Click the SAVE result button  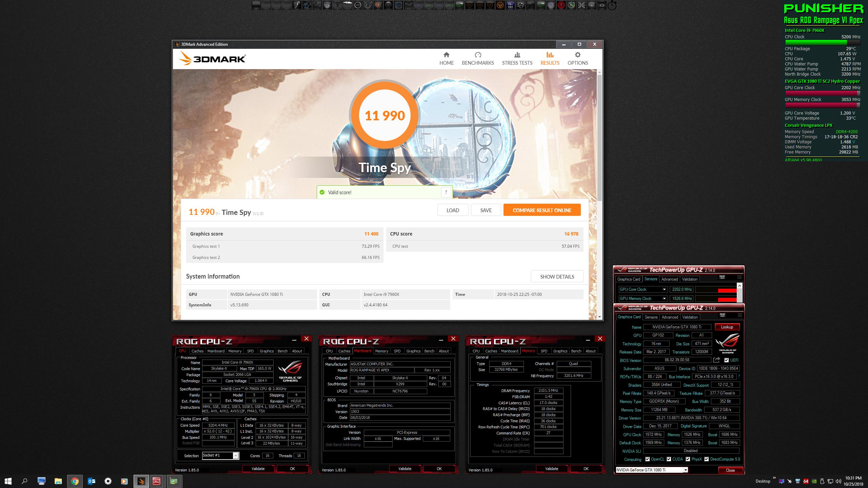point(486,210)
